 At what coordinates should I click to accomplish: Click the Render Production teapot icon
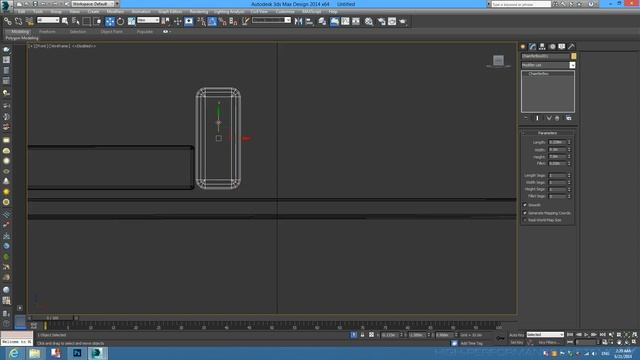coord(403,21)
